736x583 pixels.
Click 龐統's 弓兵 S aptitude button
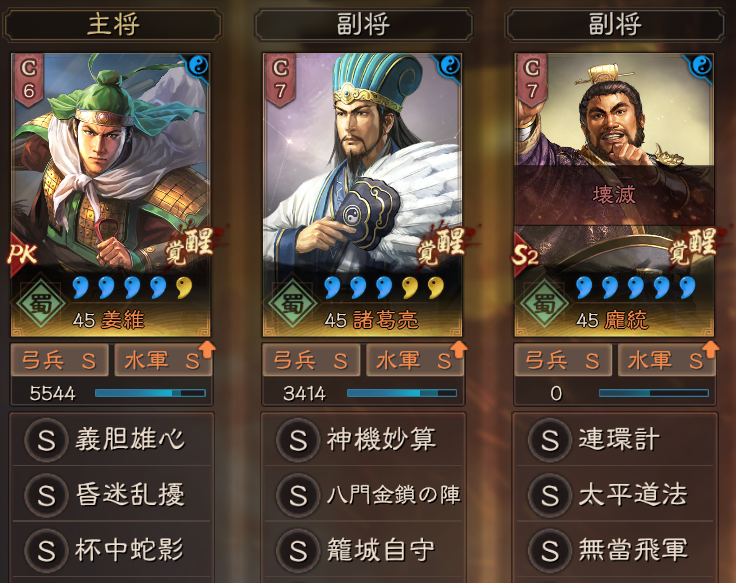pyautogui.click(x=563, y=361)
